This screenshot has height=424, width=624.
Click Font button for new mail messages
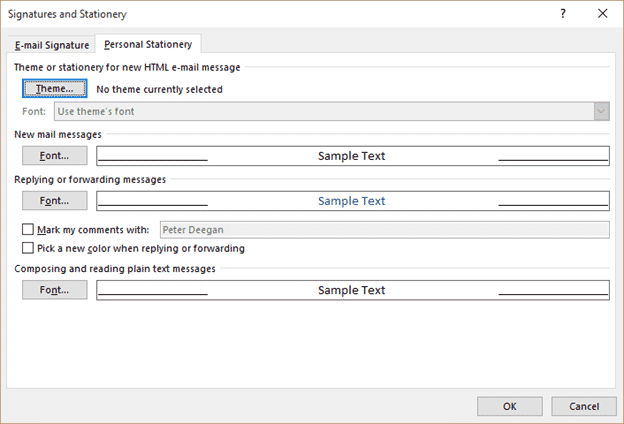54,156
